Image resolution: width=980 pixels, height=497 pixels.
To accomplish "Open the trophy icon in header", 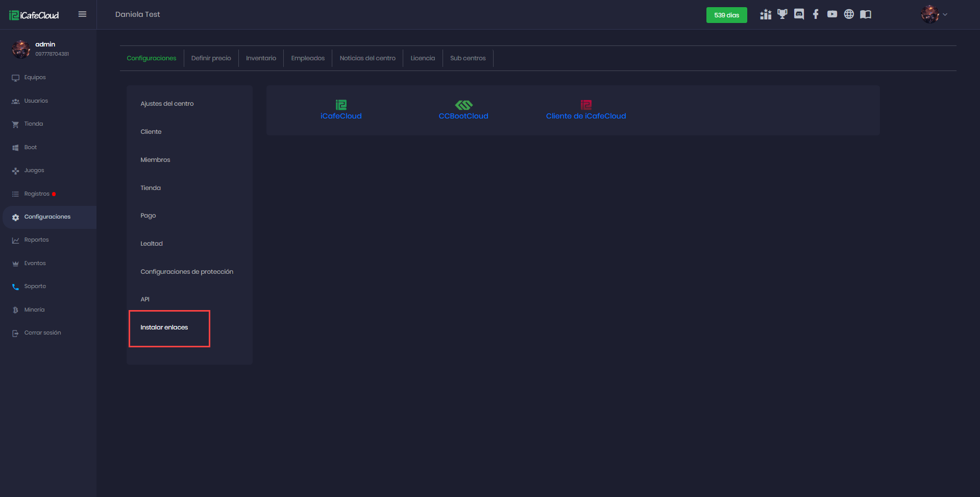I will 782,14.
